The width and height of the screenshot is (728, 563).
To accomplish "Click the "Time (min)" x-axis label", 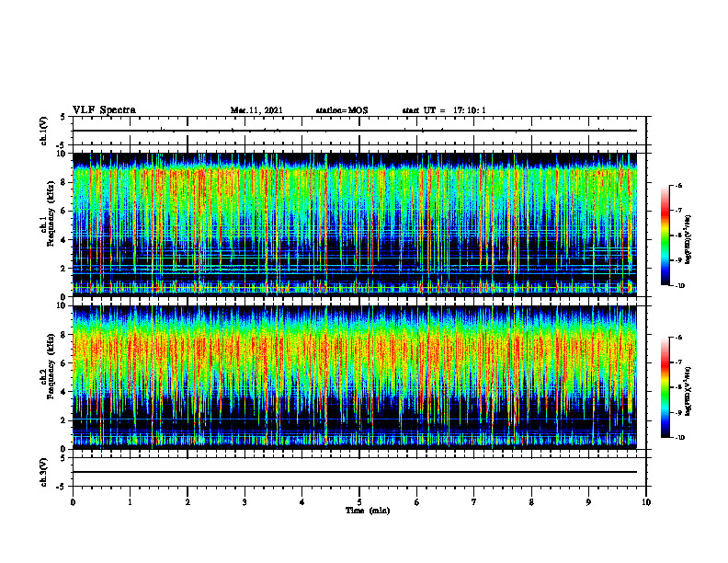I will (368, 511).
